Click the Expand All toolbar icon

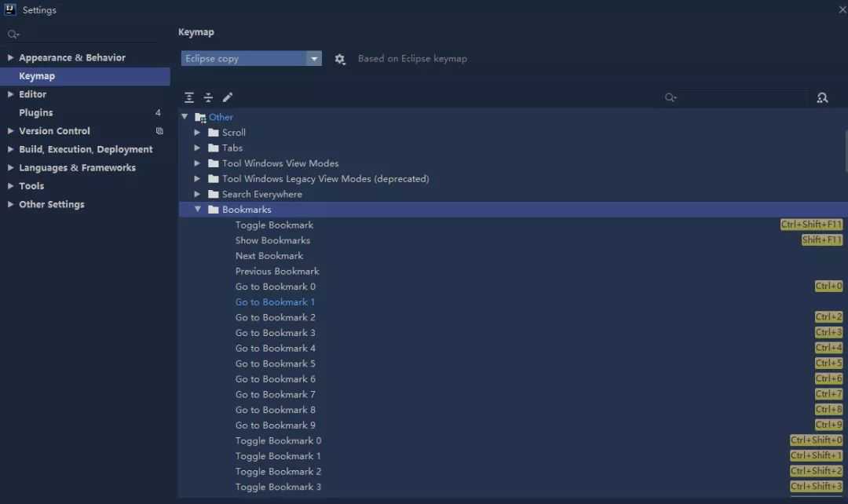[x=189, y=97]
